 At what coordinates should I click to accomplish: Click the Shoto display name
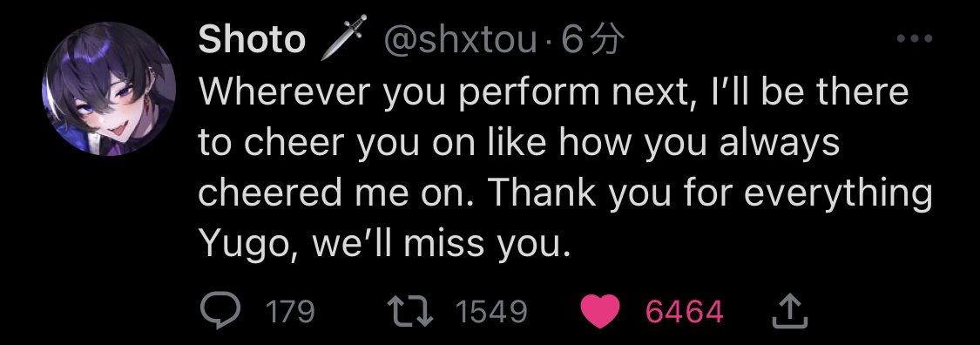coord(252,41)
